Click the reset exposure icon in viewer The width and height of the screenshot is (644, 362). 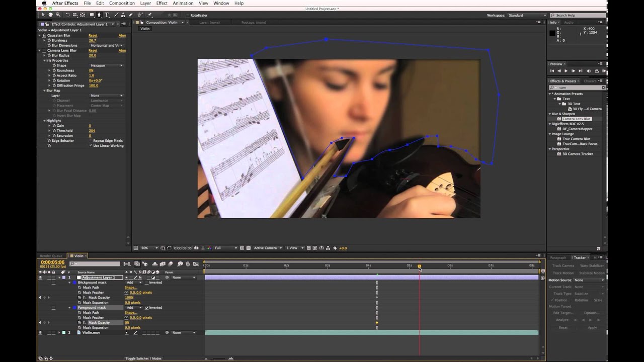(336, 248)
